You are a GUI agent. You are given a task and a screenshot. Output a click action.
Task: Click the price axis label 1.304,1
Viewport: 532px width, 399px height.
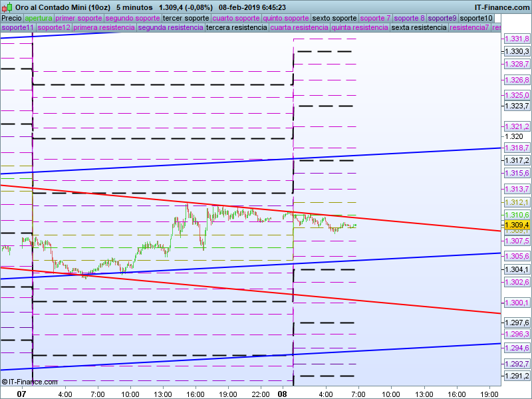tap(517, 269)
